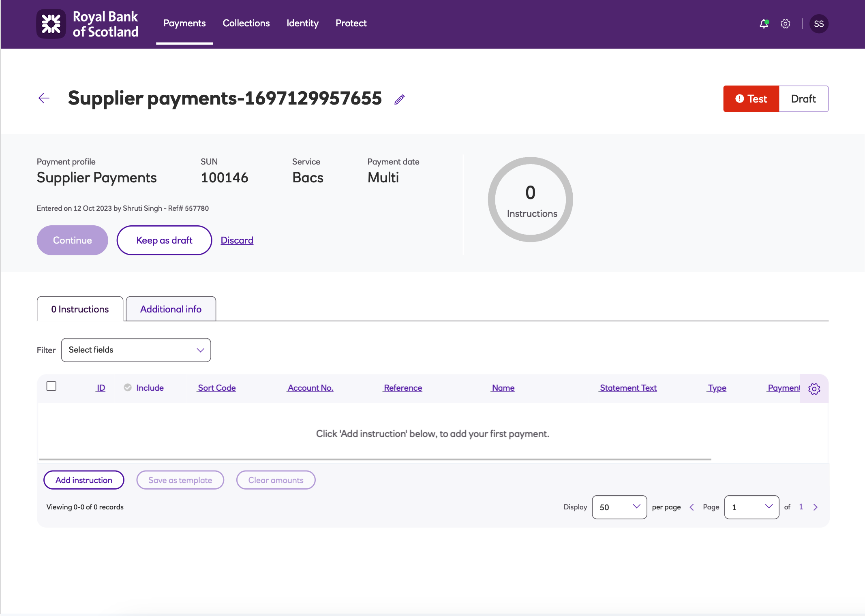Go back using the left arrow
This screenshot has width=865, height=616.
pyautogui.click(x=44, y=98)
